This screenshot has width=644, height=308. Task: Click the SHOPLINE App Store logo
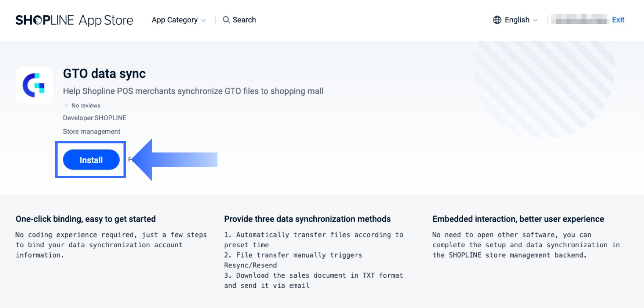coord(74,20)
